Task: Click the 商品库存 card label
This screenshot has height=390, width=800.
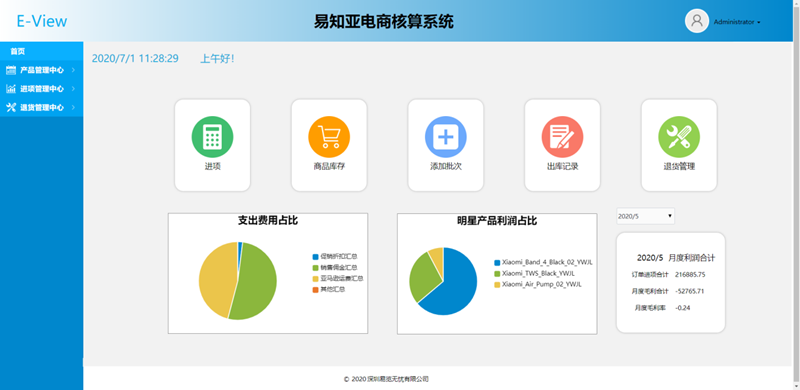Action: (x=329, y=166)
